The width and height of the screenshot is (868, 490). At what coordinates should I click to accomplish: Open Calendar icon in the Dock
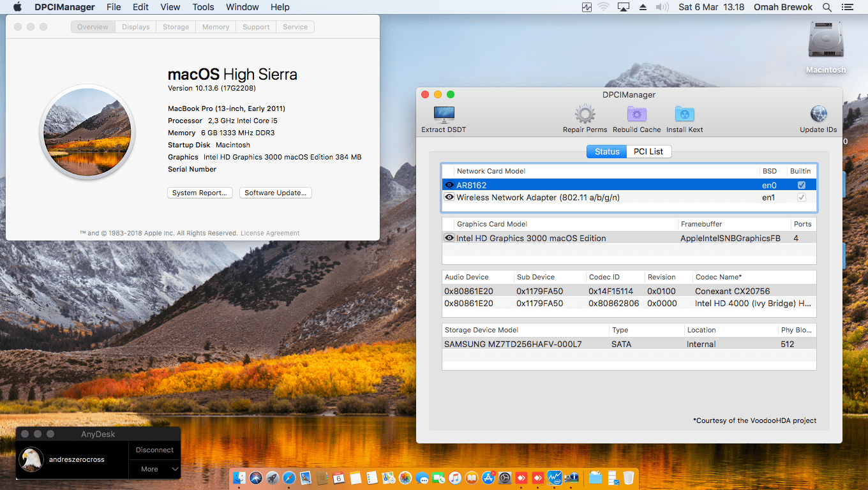(338, 478)
